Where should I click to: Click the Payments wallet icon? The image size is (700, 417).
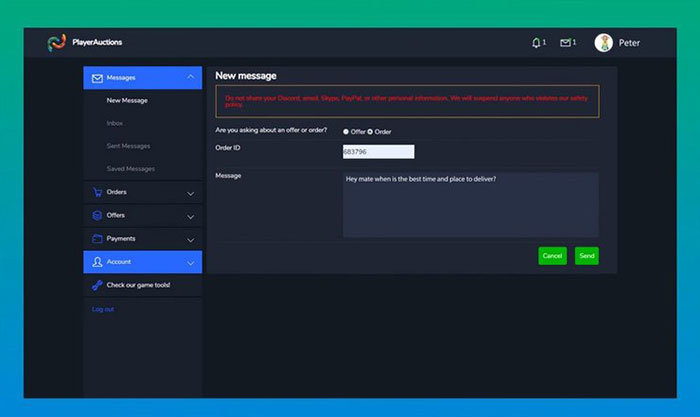click(97, 239)
